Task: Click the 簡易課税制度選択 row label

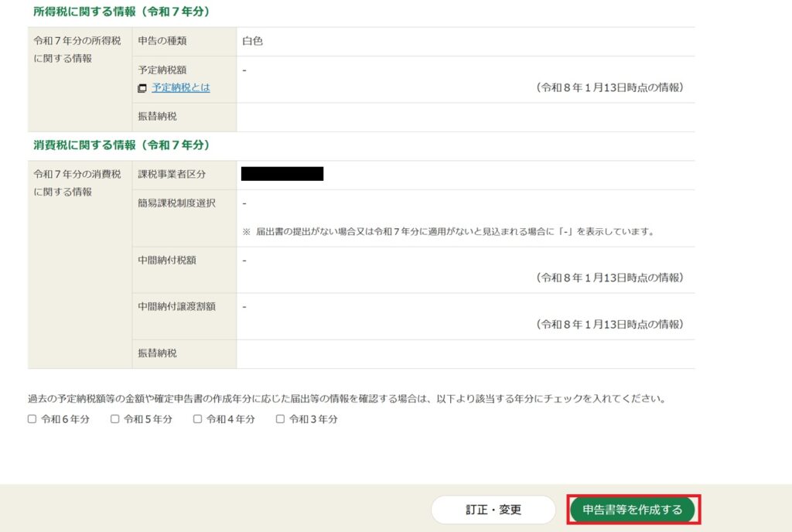Action: [177, 203]
